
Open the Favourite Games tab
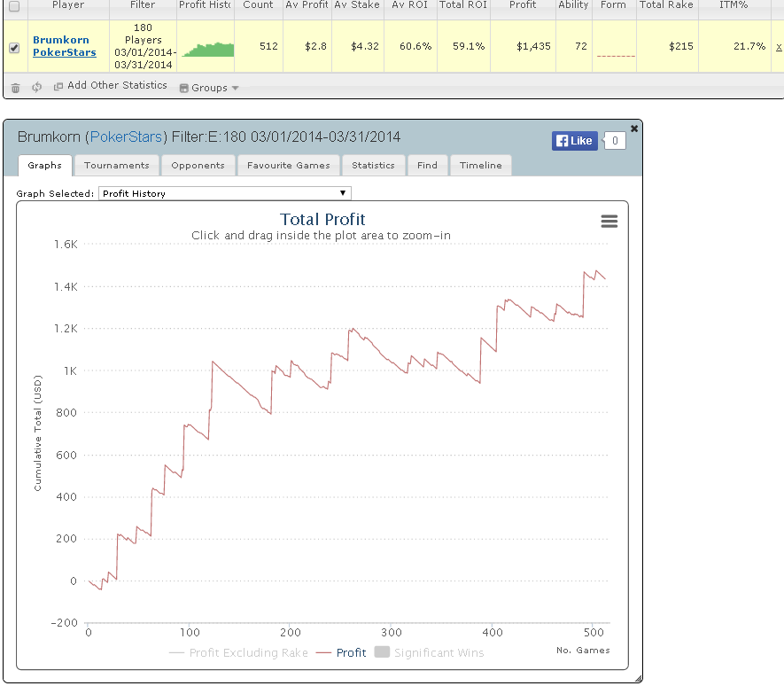click(289, 165)
